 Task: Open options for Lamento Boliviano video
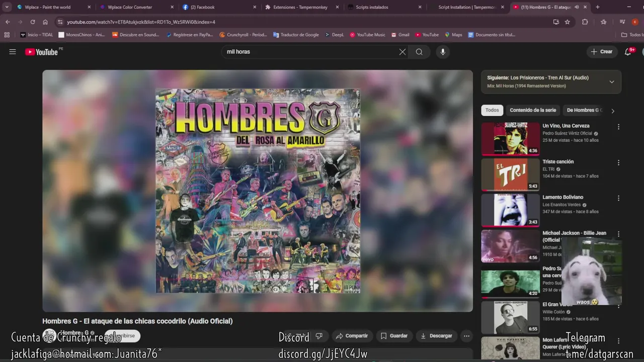tap(618, 199)
